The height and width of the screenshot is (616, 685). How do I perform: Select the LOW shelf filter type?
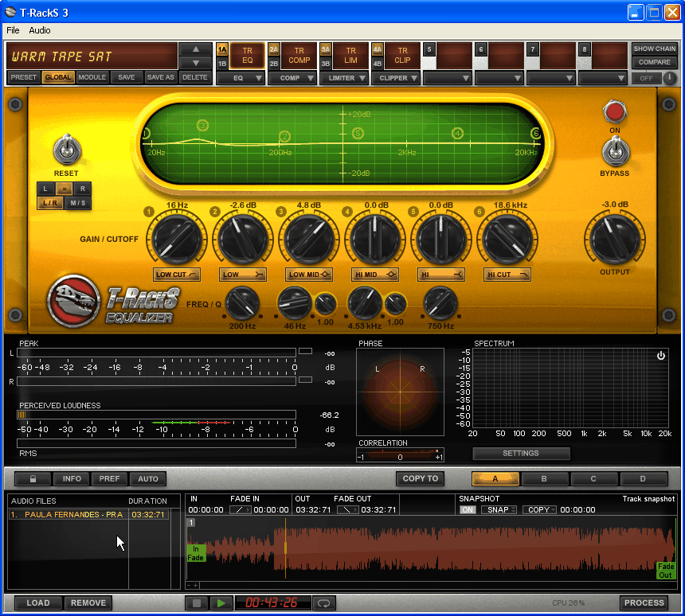243,275
